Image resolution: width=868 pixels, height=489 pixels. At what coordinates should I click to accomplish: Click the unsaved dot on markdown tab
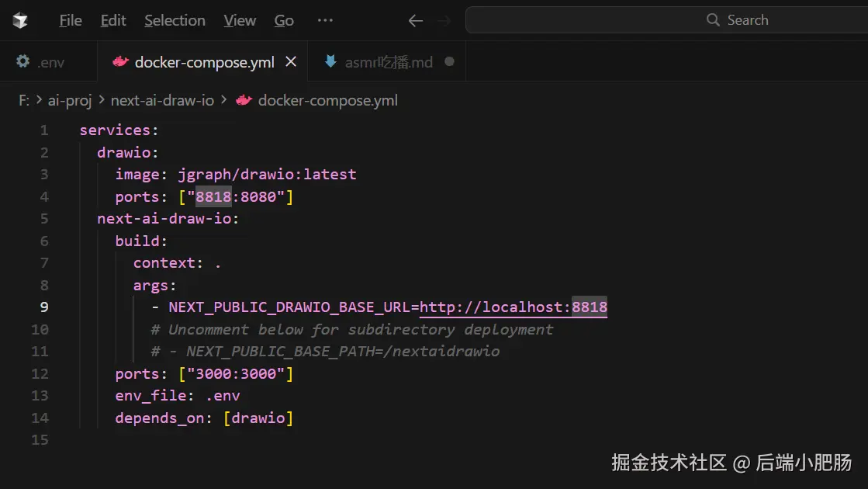click(x=449, y=61)
